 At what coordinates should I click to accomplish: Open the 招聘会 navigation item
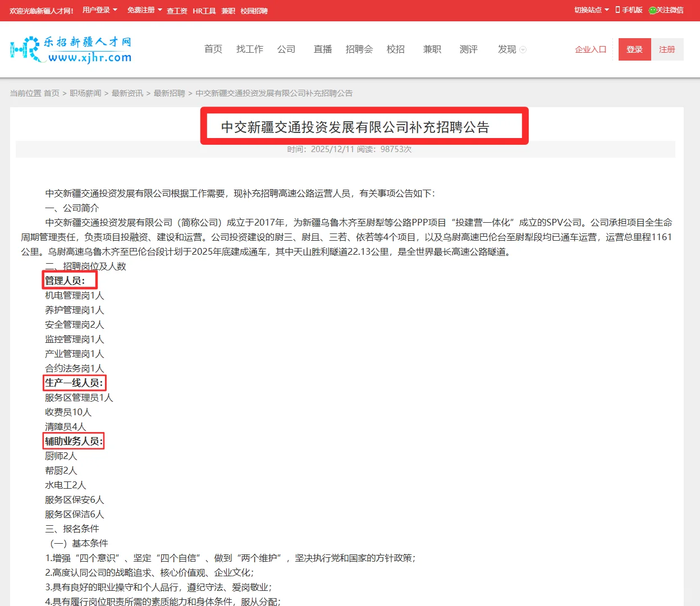coord(359,49)
